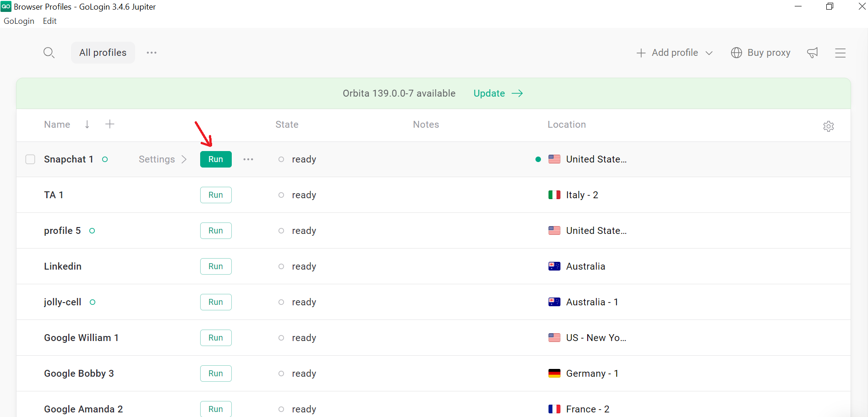The height and width of the screenshot is (417, 868).
Task: Click the ready state of TA 1
Action: 304,195
